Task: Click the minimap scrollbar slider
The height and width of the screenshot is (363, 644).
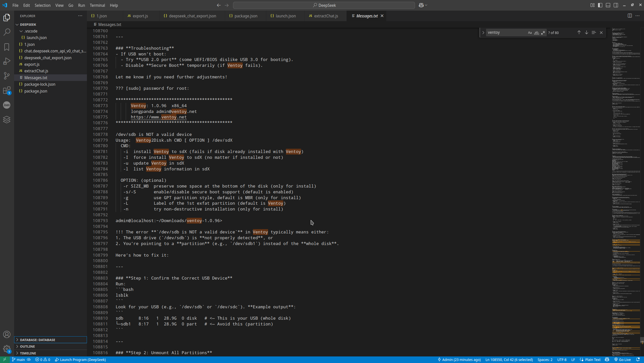Action: (642, 340)
